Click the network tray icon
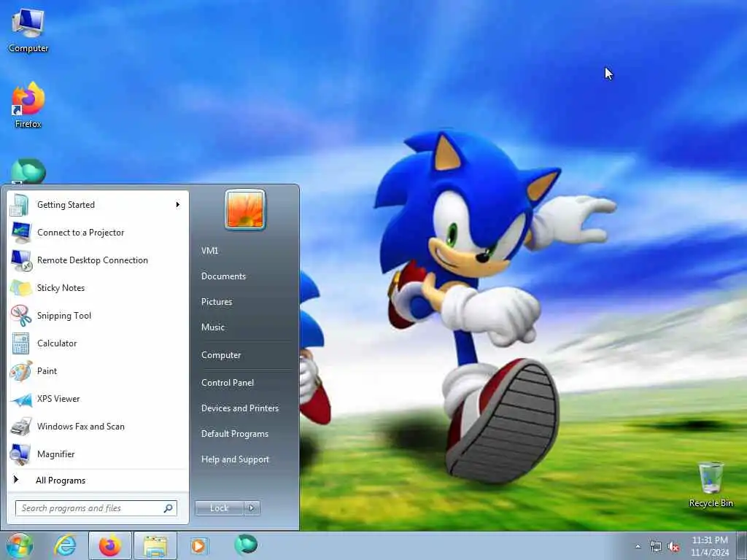This screenshot has width=747, height=560. pos(656,547)
